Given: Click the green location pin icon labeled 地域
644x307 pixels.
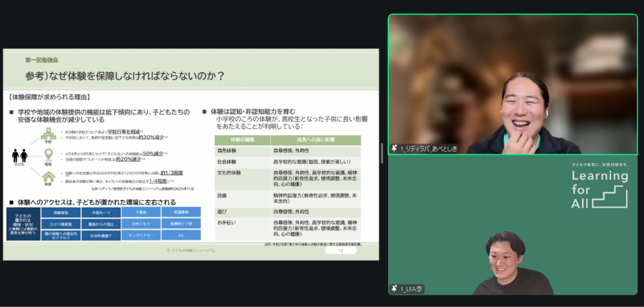Looking at the screenshot, I should [49, 155].
